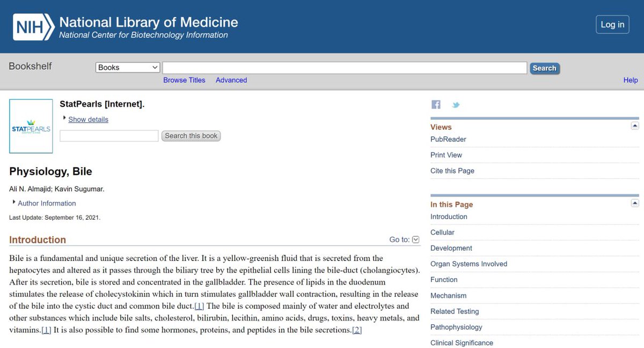Click the StatPearls book cover thumbnail
Image resolution: width=644 pixels, height=348 pixels.
pyautogui.click(x=31, y=126)
